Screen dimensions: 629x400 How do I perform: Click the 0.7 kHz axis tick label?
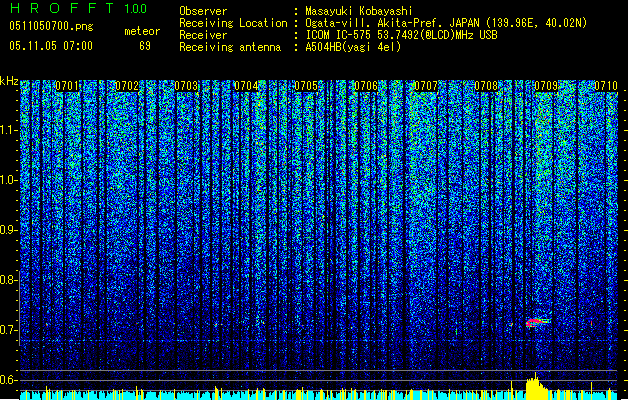coord(9,330)
